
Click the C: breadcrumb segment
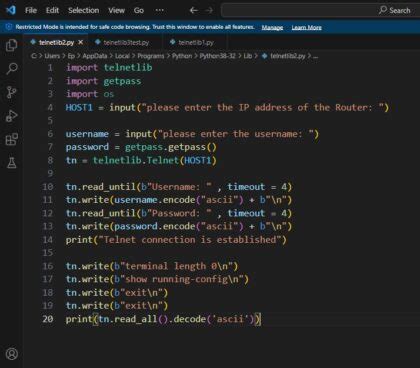pos(34,56)
